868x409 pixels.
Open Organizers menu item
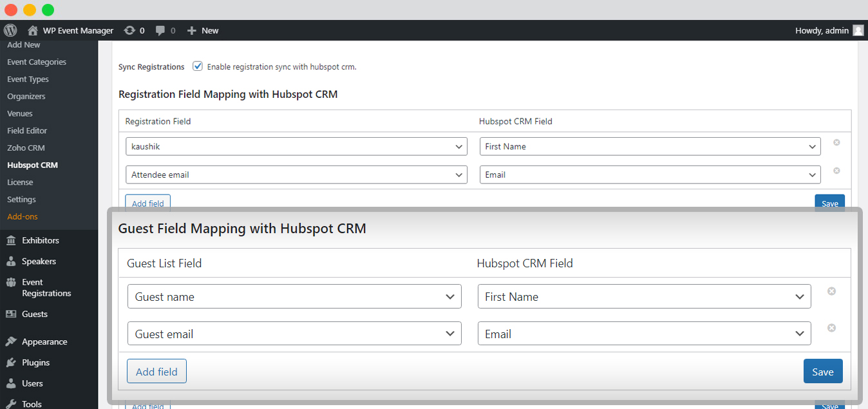pyautogui.click(x=26, y=96)
